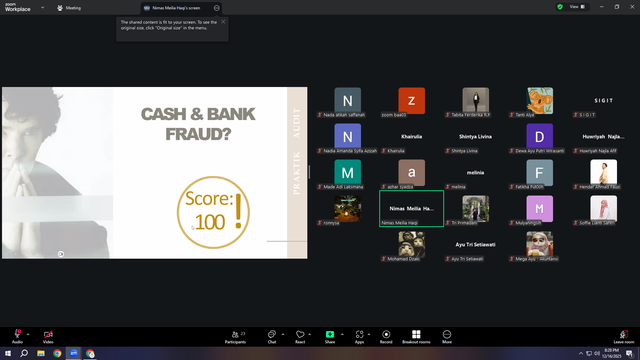The height and width of the screenshot is (360, 640).
Task: Open Windows notification center icon
Action: click(630, 353)
